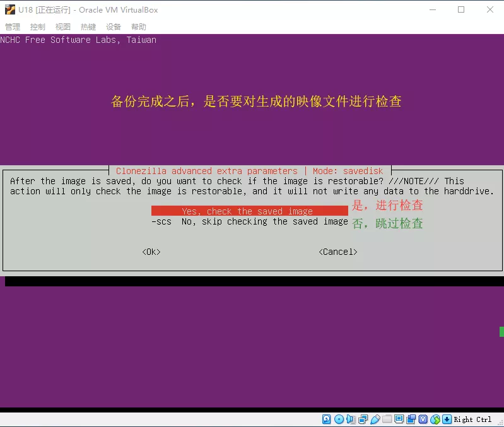Open the optical drive status icon
This screenshot has width=504, height=427.
(339, 419)
